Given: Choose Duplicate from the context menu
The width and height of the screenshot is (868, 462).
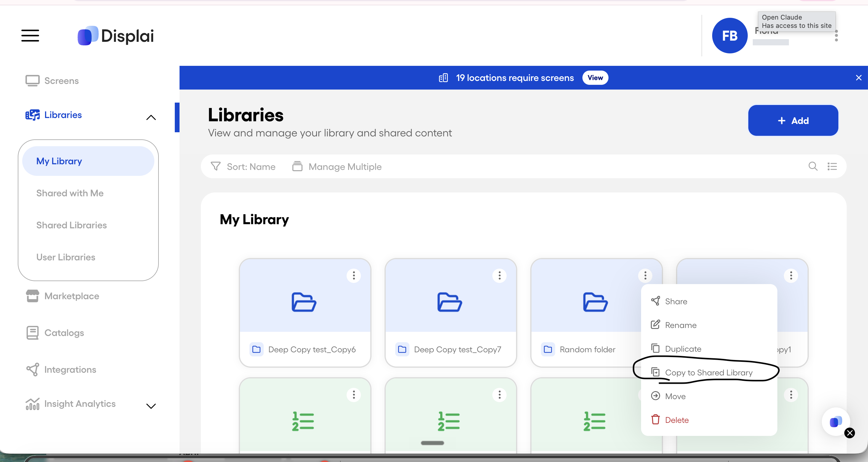Looking at the screenshot, I should 709,349.
